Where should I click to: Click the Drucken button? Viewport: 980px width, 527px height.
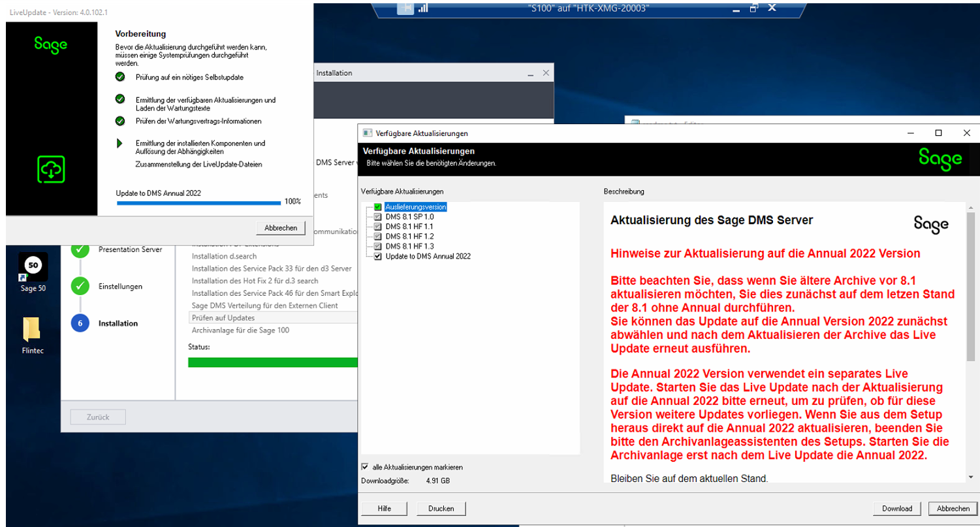pos(441,509)
